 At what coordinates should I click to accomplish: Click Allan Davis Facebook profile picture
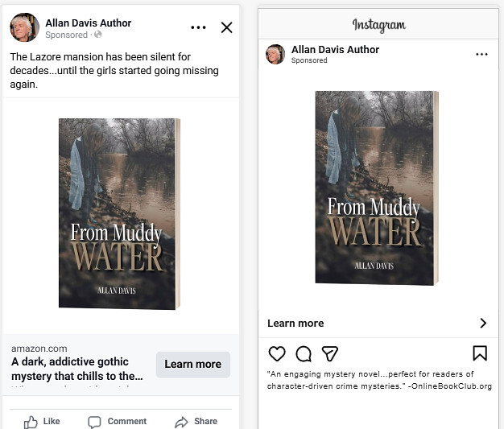tap(24, 28)
